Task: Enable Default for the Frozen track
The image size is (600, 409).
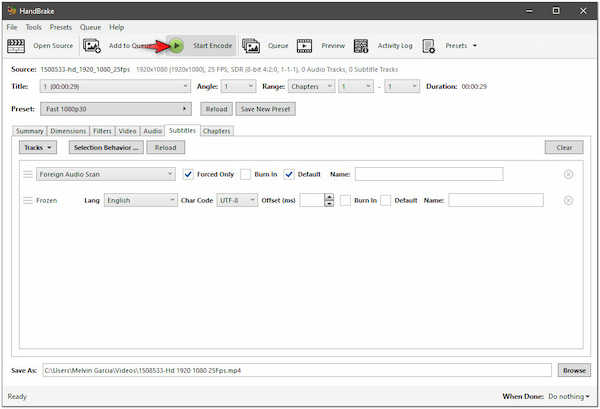Action: click(386, 200)
